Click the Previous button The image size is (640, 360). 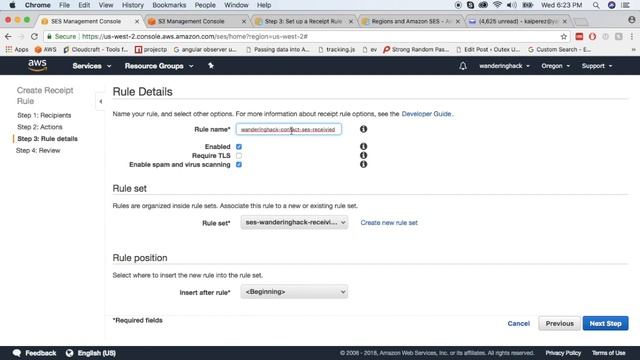click(559, 323)
